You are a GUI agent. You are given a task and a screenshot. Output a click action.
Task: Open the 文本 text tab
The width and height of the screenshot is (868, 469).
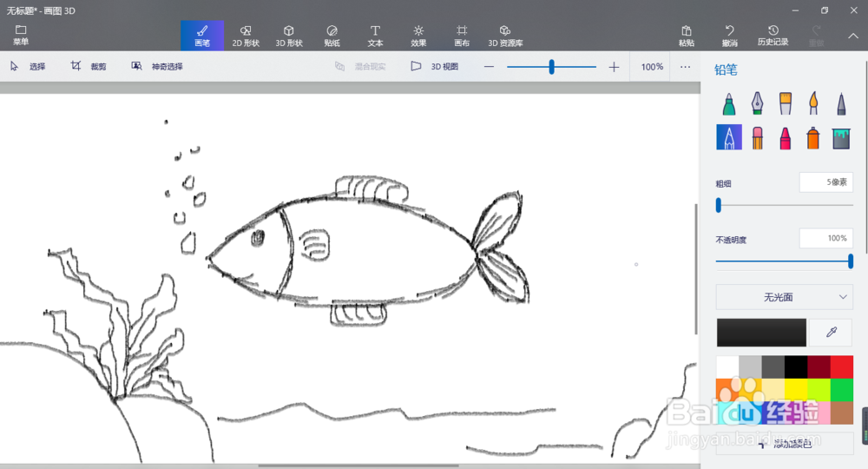(375, 36)
